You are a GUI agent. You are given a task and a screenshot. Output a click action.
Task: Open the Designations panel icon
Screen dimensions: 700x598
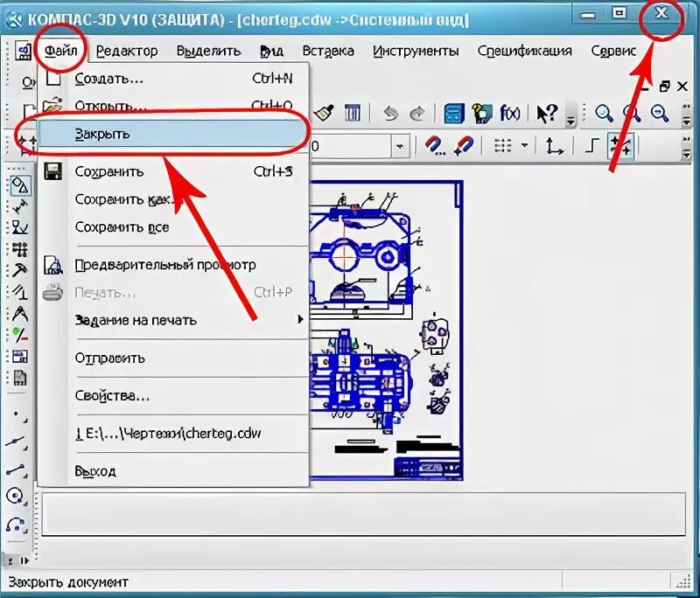(20, 227)
